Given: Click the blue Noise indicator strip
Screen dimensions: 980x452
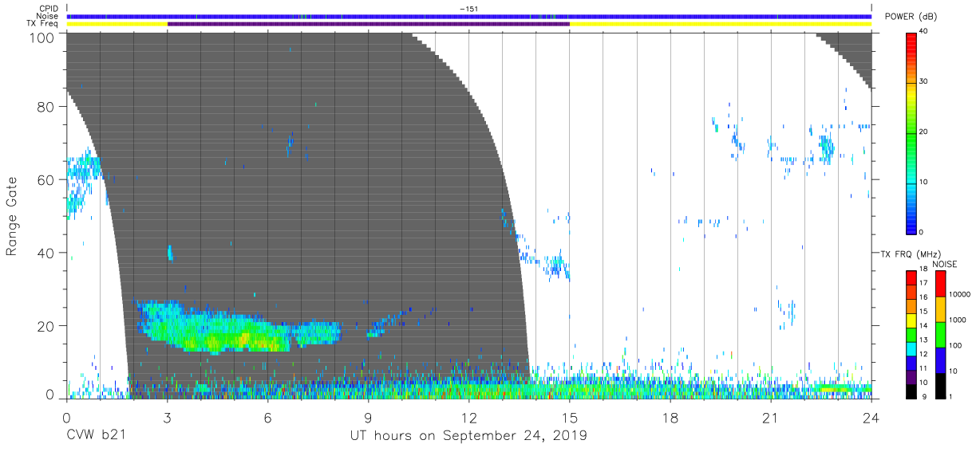Looking at the screenshot, I should click(469, 16).
